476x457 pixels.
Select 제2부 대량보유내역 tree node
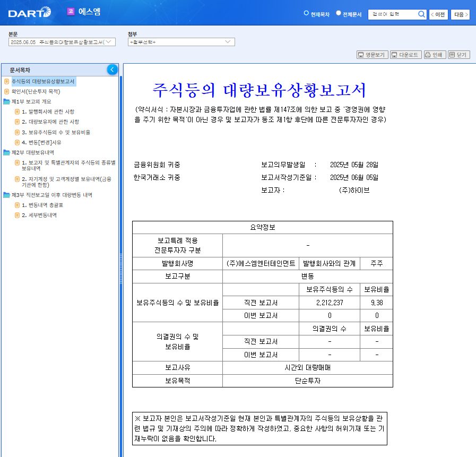(33, 152)
